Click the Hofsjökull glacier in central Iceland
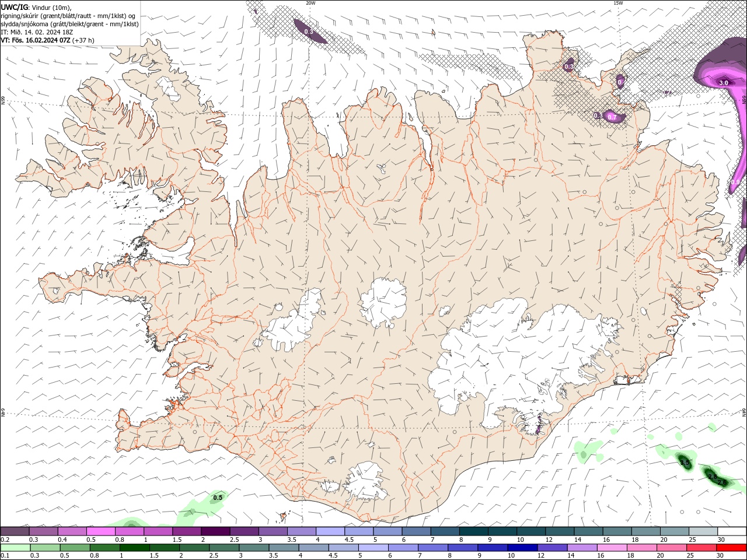Image resolution: width=747 pixels, height=560 pixels. [x=383, y=302]
